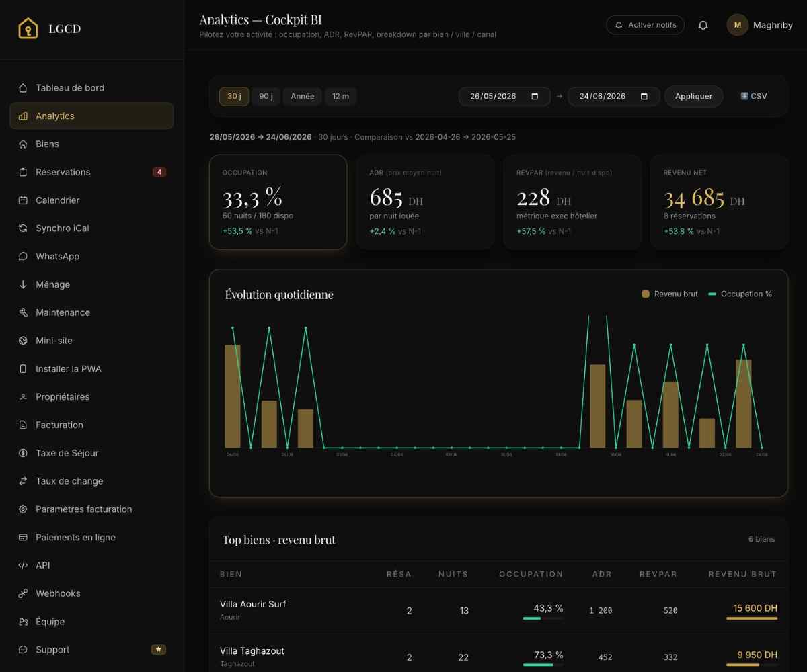Switch period to 90 j
Screen dimensions: 807x672
pyautogui.click(x=266, y=96)
